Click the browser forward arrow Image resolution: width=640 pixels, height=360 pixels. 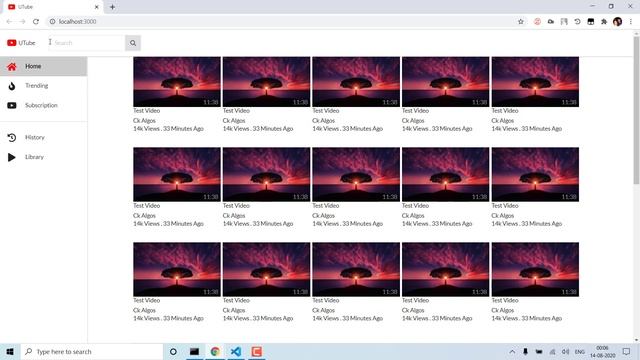(22, 22)
